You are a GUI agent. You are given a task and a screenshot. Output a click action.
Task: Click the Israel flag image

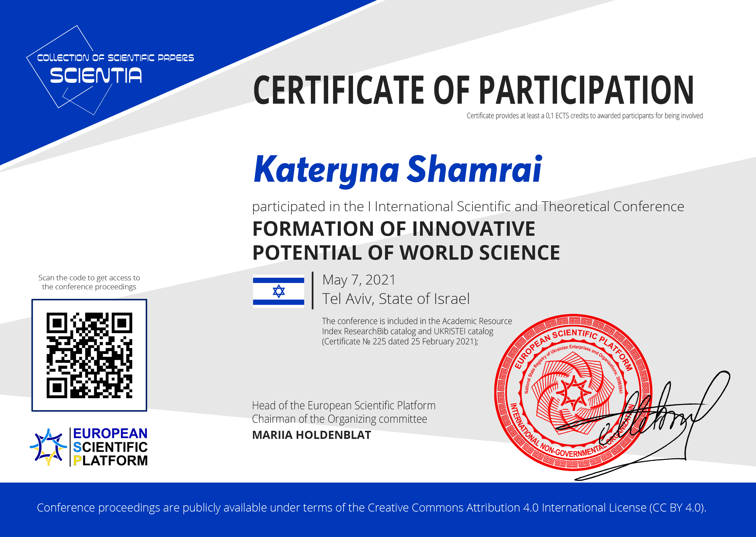(279, 291)
